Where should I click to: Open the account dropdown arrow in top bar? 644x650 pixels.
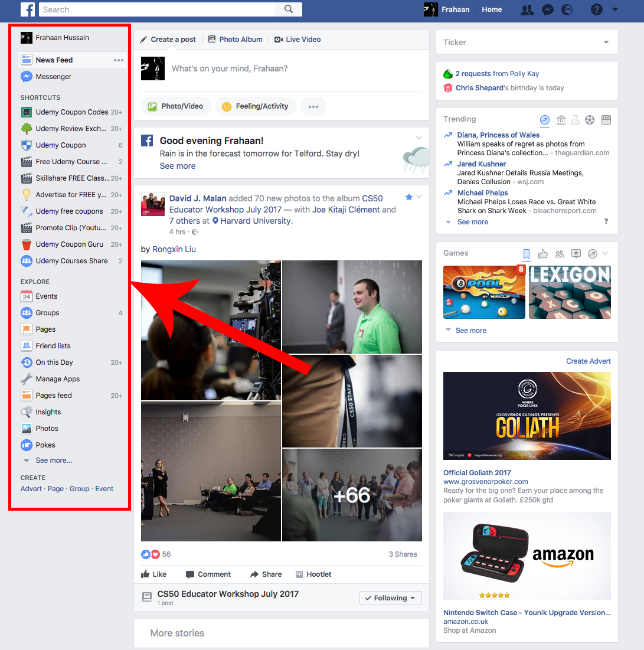(615, 9)
